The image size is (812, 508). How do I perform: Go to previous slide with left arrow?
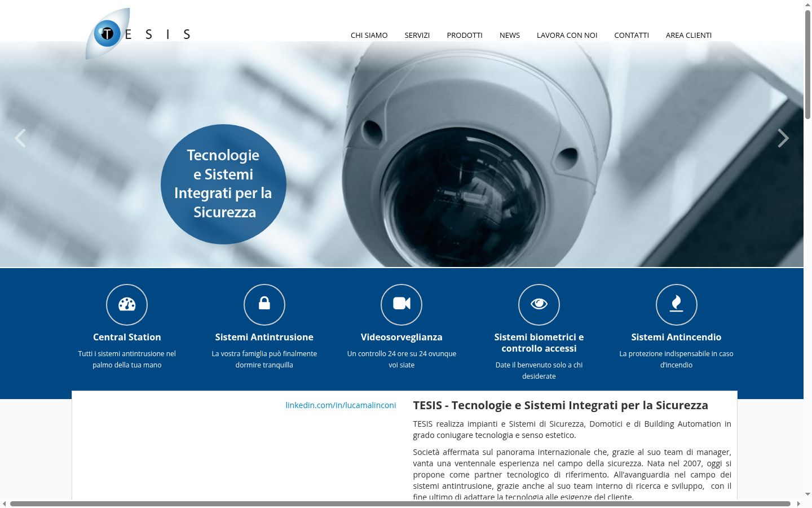(x=20, y=138)
